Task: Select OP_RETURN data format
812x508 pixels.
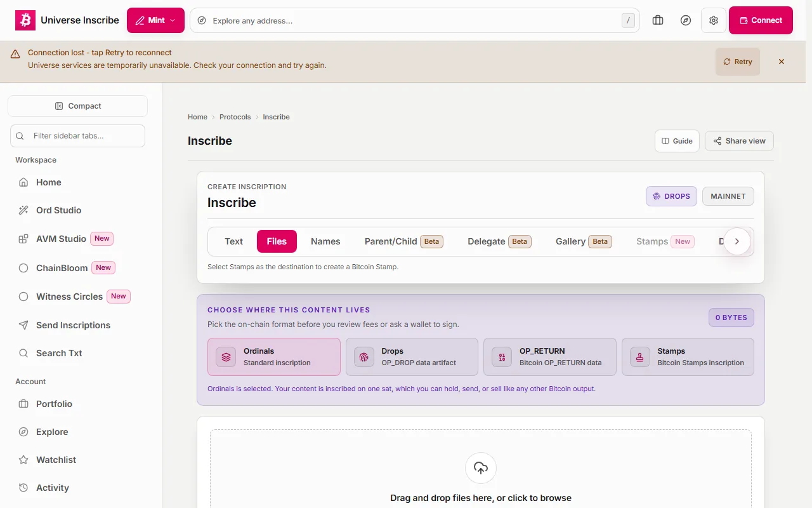Action: (x=550, y=357)
